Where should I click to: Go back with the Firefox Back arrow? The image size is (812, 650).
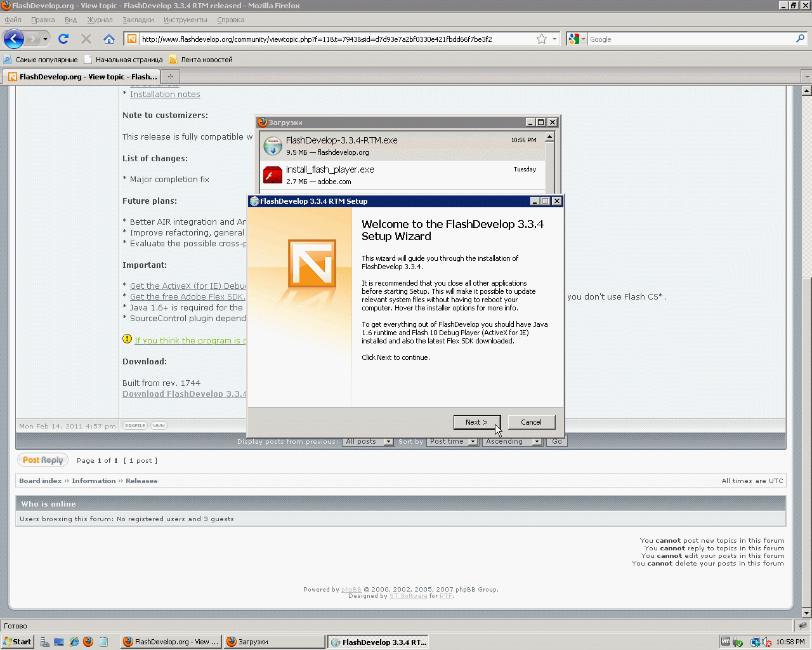(14, 39)
